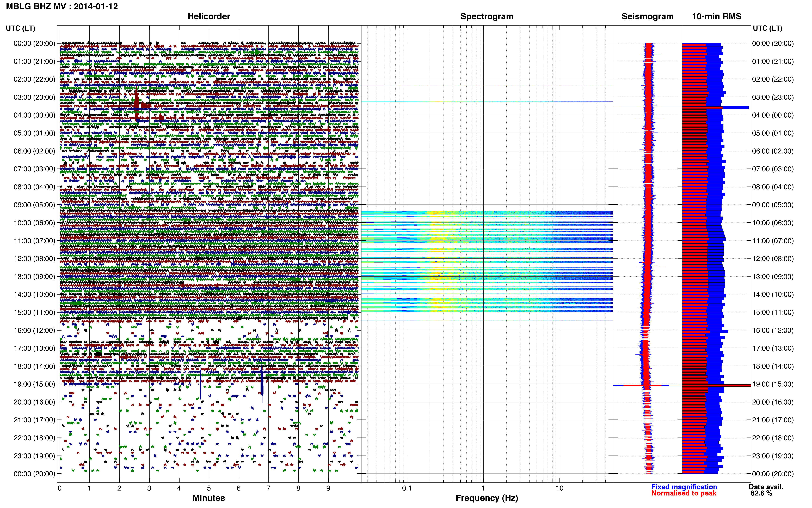Click the left '23:00 (19:00)' time label

(x=34, y=456)
